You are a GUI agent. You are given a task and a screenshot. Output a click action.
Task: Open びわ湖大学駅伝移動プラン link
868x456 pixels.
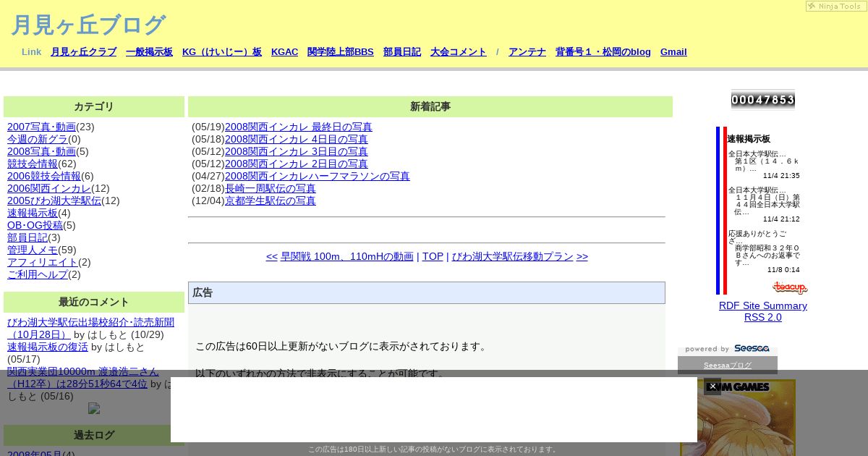(x=513, y=256)
